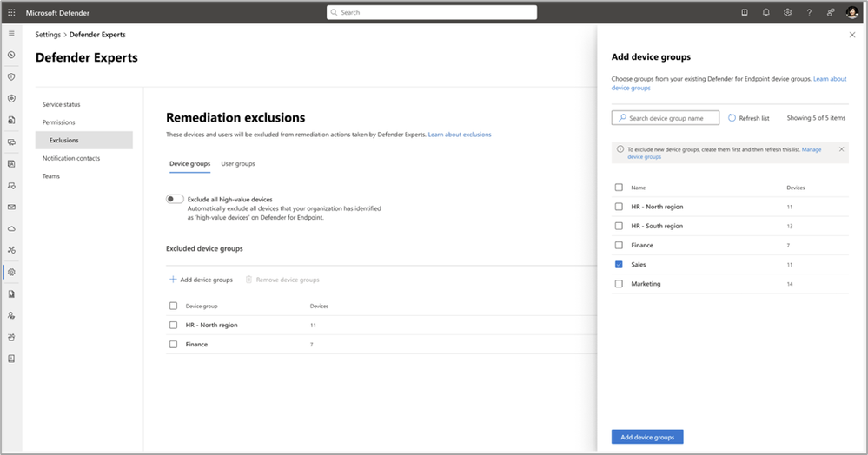Open Service status in settings menu
This screenshot has height=455, width=868.
pyautogui.click(x=62, y=104)
